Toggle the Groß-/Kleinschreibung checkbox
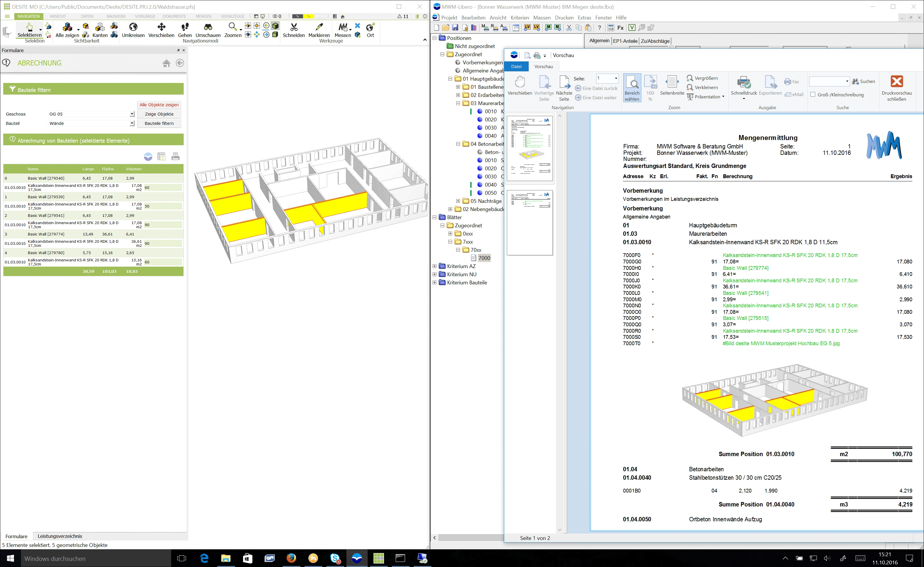The image size is (924, 567). pyautogui.click(x=813, y=95)
